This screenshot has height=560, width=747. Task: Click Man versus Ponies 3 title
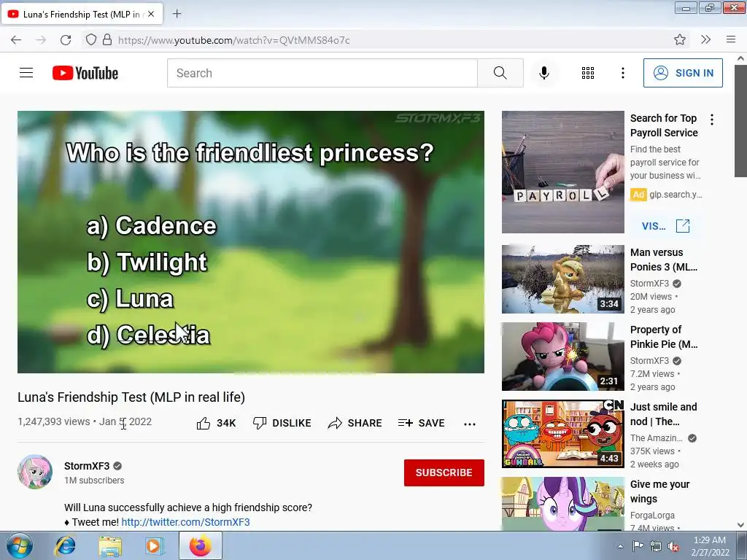pos(664,260)
